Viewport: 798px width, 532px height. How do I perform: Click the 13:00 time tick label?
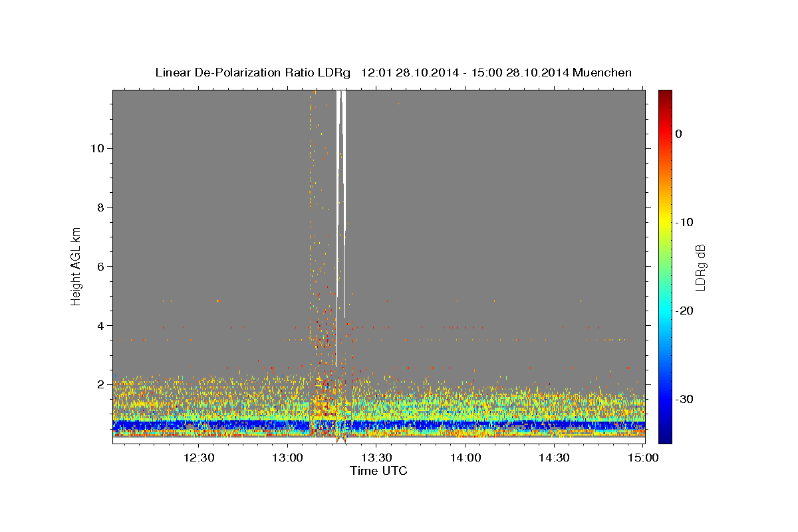[x=287, y=458]
